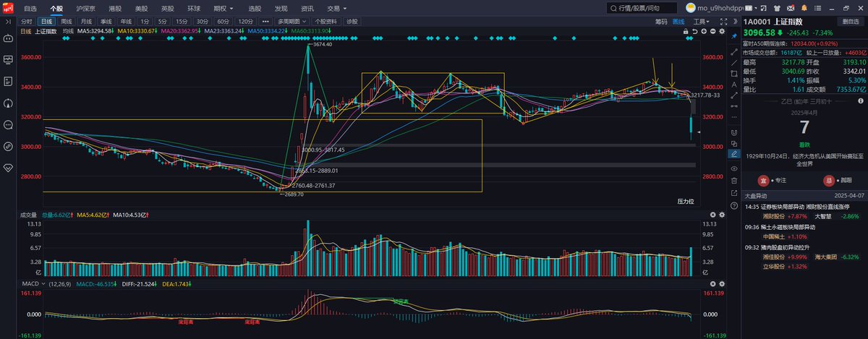Screen dimensions: 868x339
Task: Open the diamond icon in left sidebar
Action: (8, 168)
